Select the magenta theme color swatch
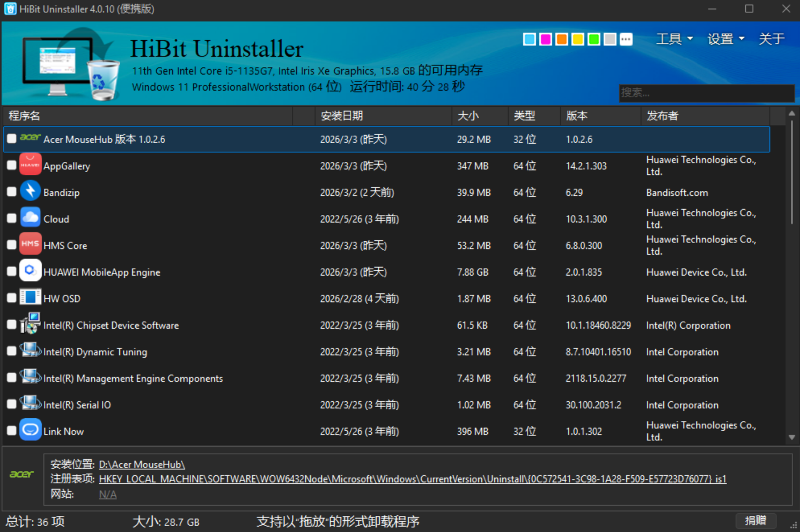Screen dimensions: 800x532 coord(546,39)
